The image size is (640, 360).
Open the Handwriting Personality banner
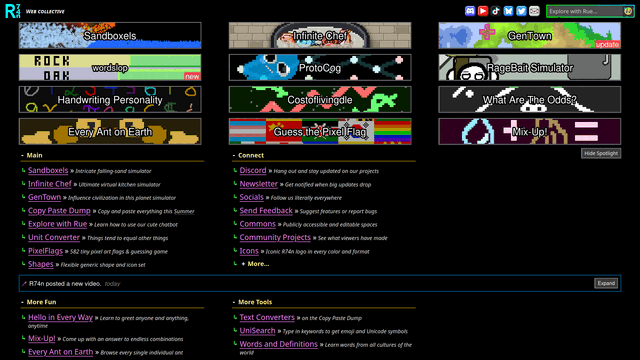pos(110,99)
